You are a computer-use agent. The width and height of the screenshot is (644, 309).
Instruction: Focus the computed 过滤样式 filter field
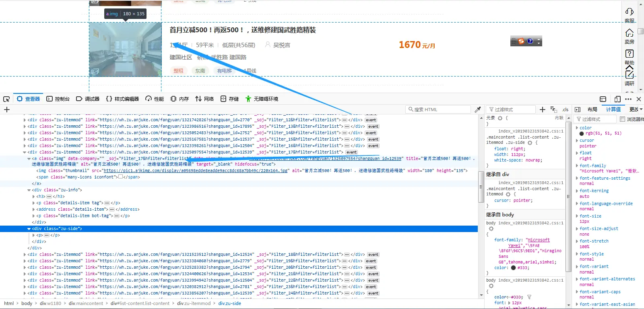coord(595,119)
